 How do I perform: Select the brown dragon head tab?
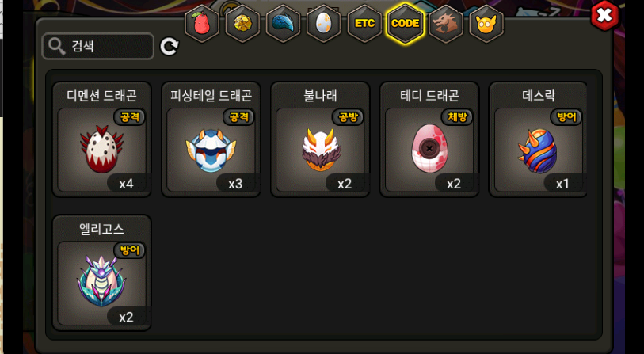(x=446, y=24)
